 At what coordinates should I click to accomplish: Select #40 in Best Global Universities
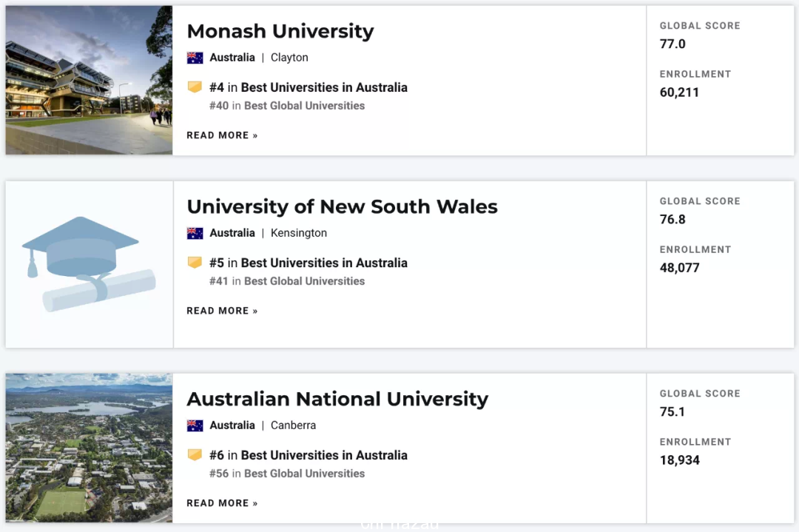(x=287, y=106)
